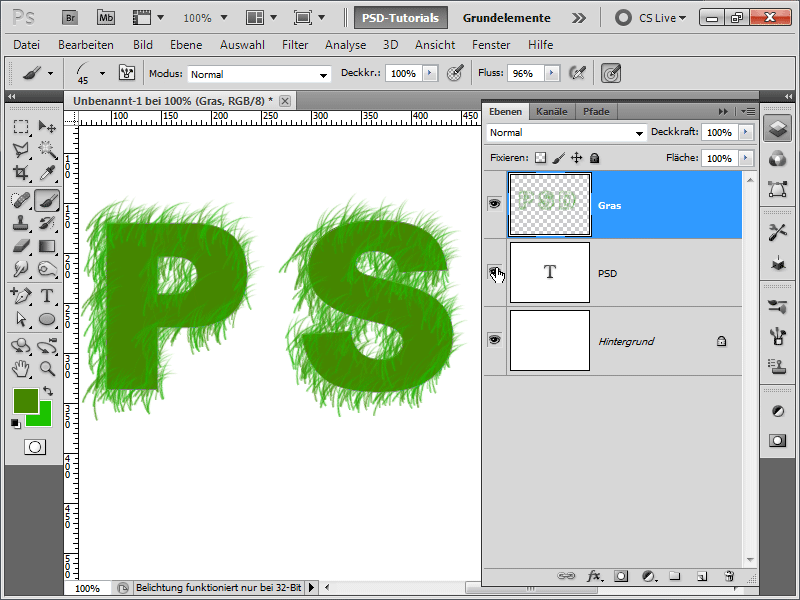The image size is (800, 600).
Task: Switch to the Kanäle tab
Action: point(552,111)
